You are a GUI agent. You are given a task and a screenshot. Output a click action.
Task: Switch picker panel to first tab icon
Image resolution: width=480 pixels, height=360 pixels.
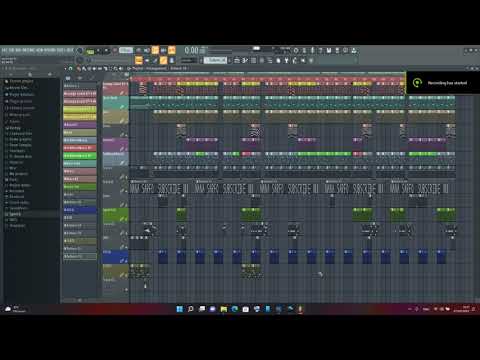coord(68,78)
